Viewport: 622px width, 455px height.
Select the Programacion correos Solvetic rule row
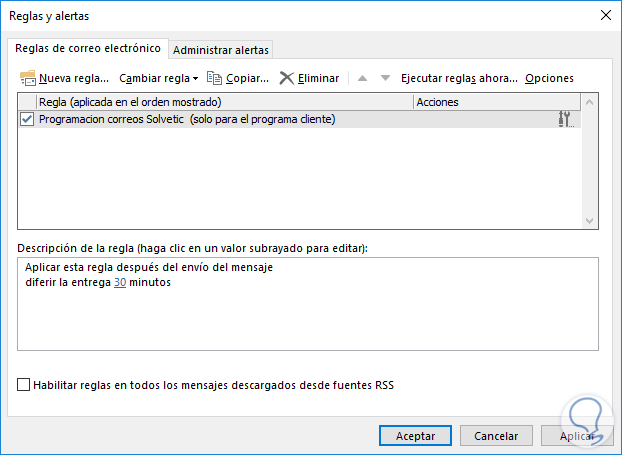[x=200, y=119]
